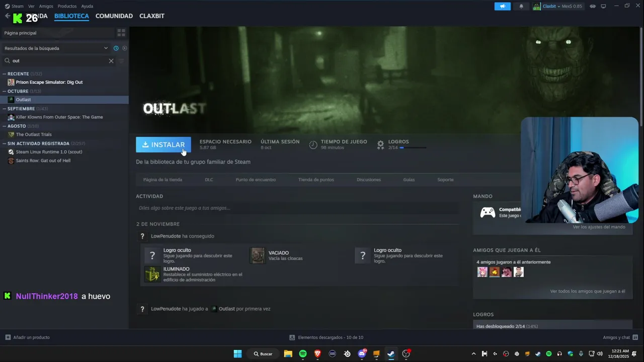The image size is (644, 362).
Task: Click the search magnifier icon in library
Action: click(x=7, y=61)
